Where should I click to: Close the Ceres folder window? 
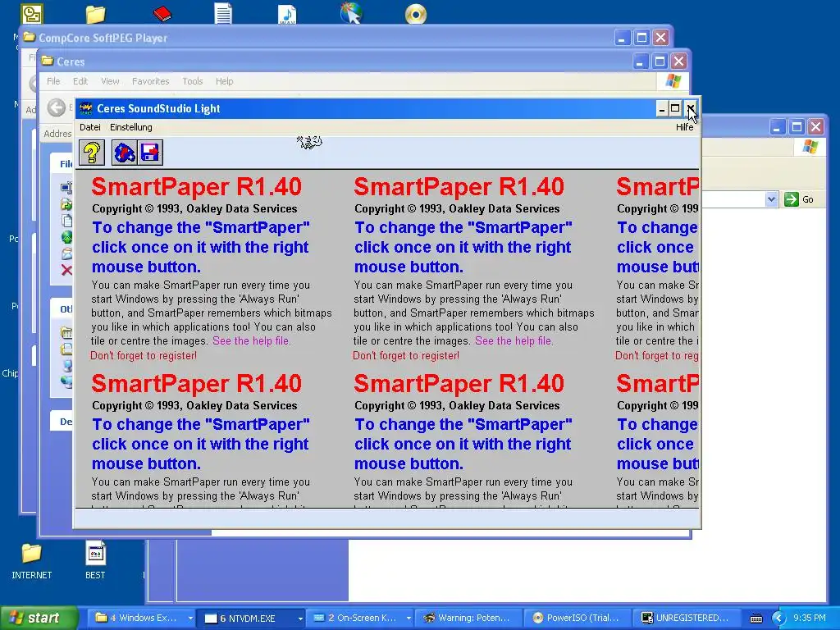(678, 62)
